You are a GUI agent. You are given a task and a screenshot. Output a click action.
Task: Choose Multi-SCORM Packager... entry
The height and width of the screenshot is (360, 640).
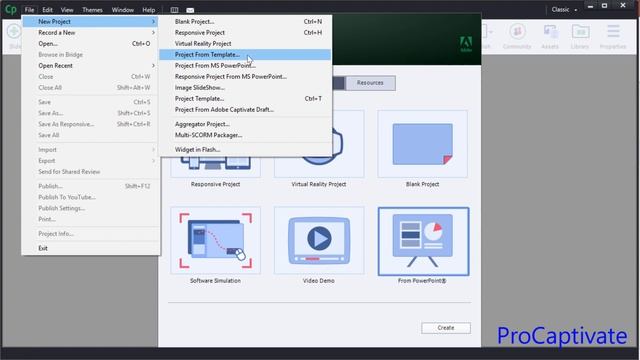pos(245,135)
